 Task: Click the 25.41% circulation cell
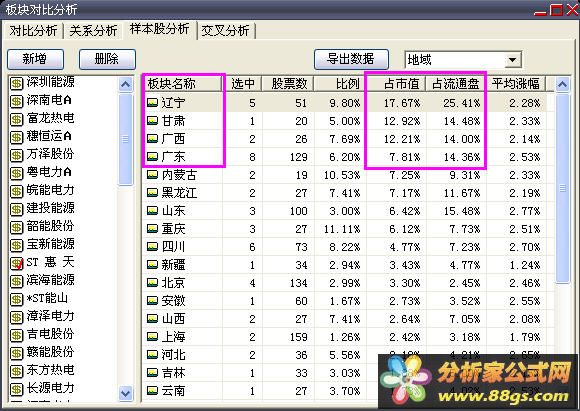point(462,103)
